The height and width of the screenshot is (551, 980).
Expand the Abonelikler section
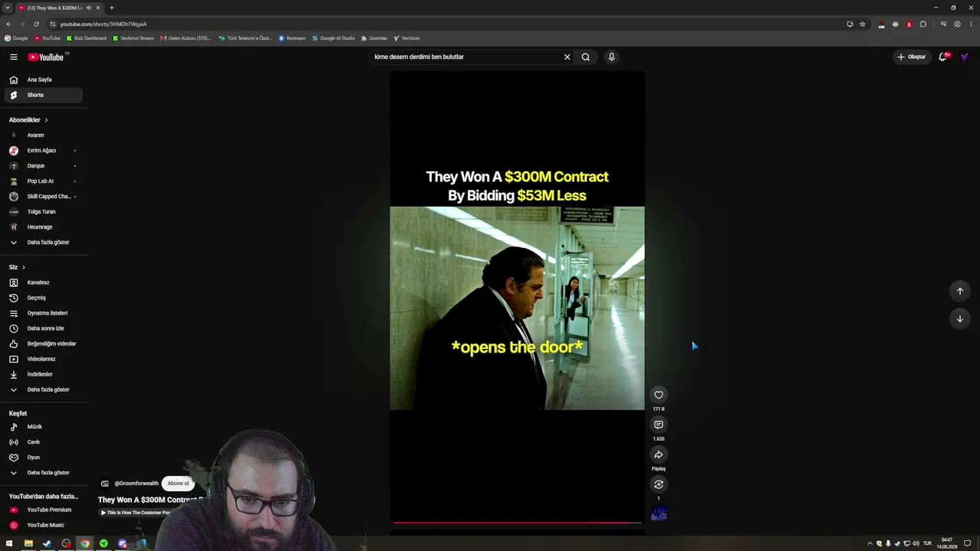(28, 120)
